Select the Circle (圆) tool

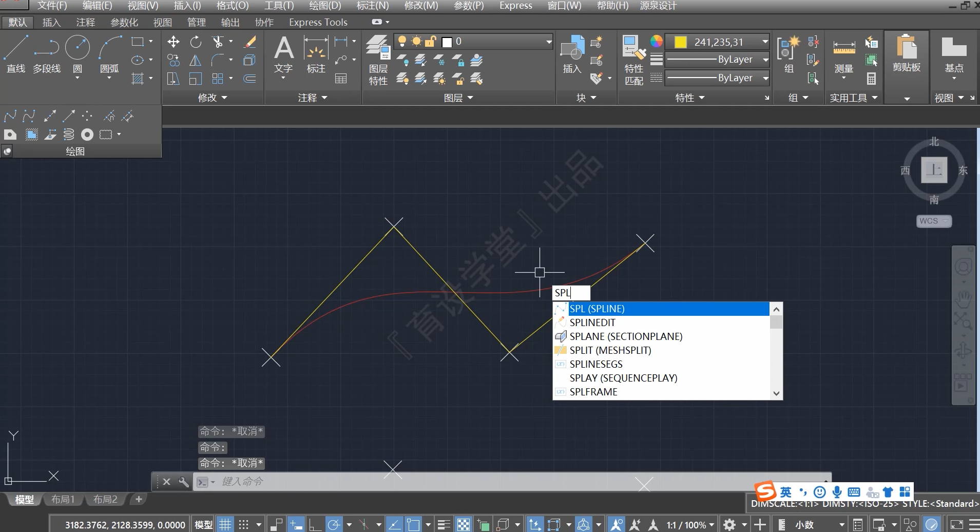78,54
